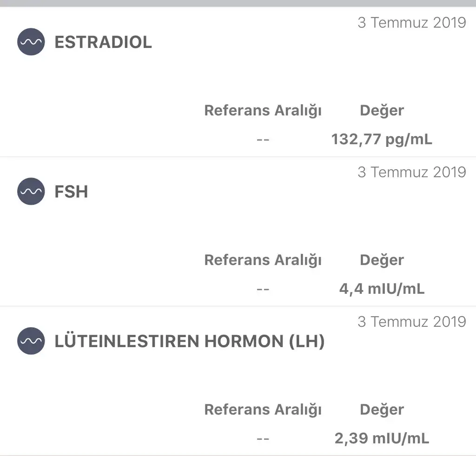
Task: Tap the date on the LH row
Action: pyautogui.click(x=411, y=322)
